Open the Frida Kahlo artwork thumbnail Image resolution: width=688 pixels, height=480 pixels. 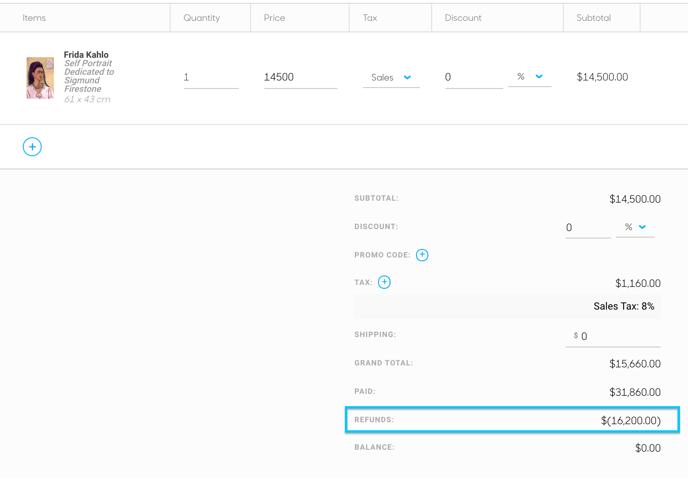coord(40,78)
